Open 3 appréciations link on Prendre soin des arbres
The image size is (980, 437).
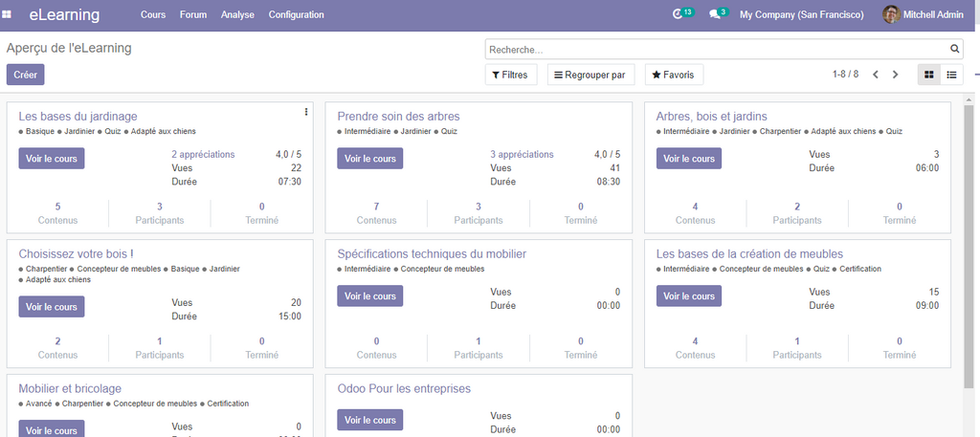click(x=522, y=154)
